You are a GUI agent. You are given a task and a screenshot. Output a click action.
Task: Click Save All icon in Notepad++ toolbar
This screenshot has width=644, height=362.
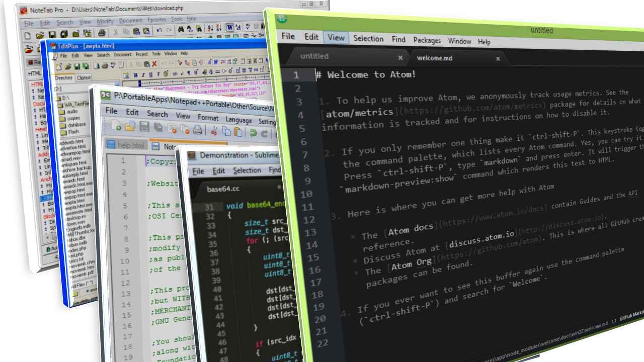click(158, 127)
